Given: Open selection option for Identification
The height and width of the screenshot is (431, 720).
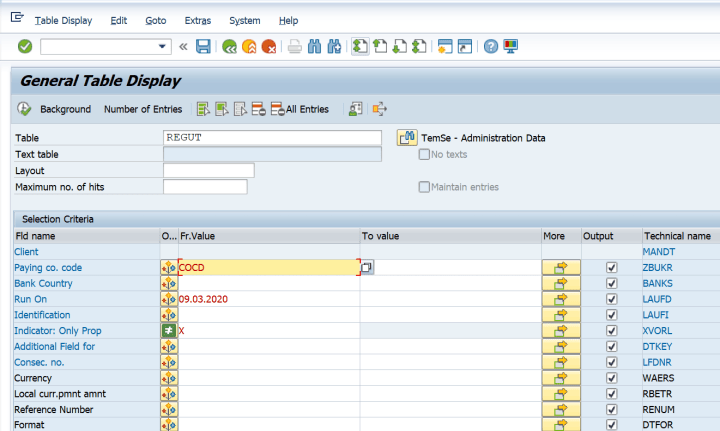Looking at the screenshot, I should 169,315.
